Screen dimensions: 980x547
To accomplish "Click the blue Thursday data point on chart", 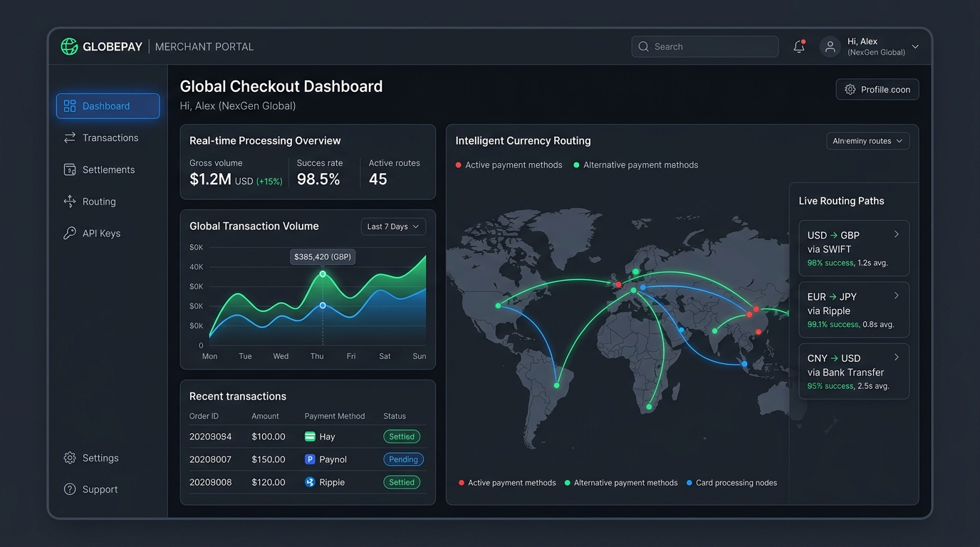I will [x=323, y=306].
